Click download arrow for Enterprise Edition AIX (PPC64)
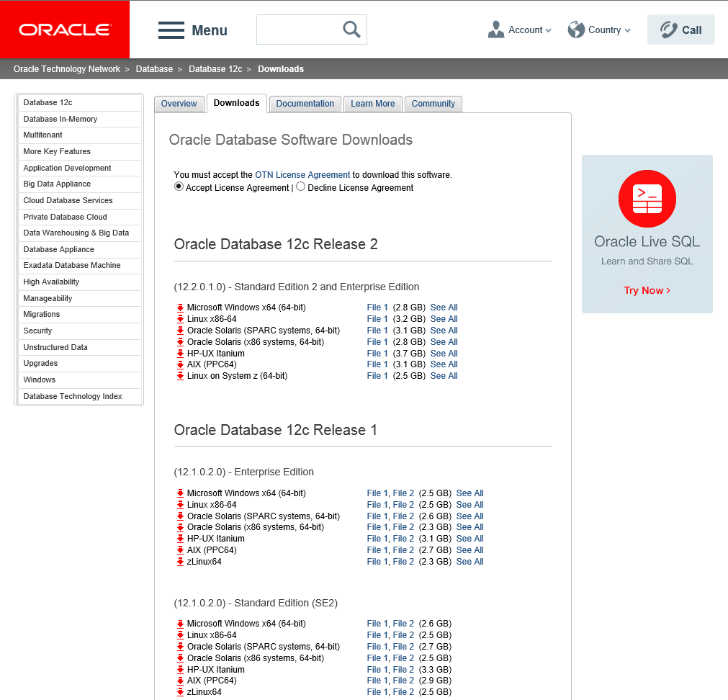Screen dimensions: 728x700 (x=180, y=550)
